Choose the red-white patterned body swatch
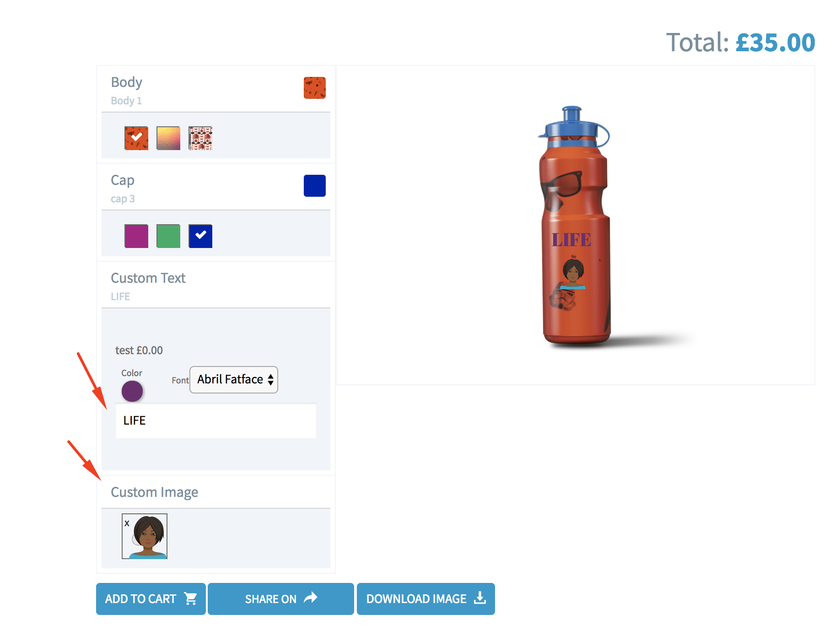 (200, 138)
